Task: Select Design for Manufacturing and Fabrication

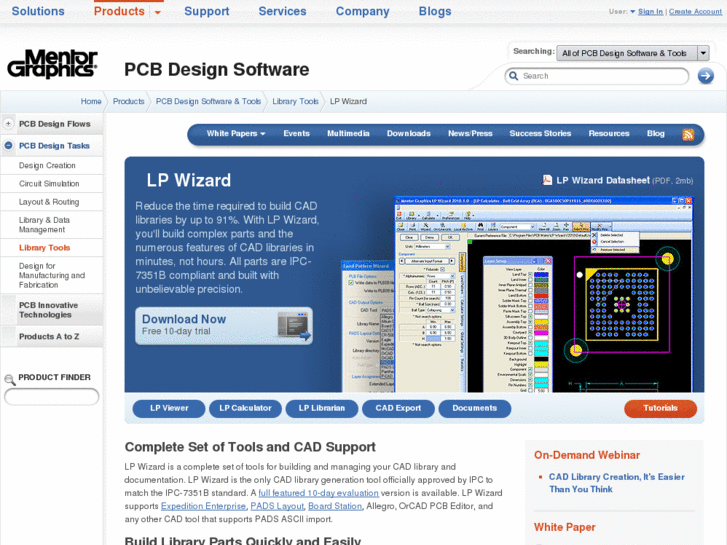Action: 51,276
